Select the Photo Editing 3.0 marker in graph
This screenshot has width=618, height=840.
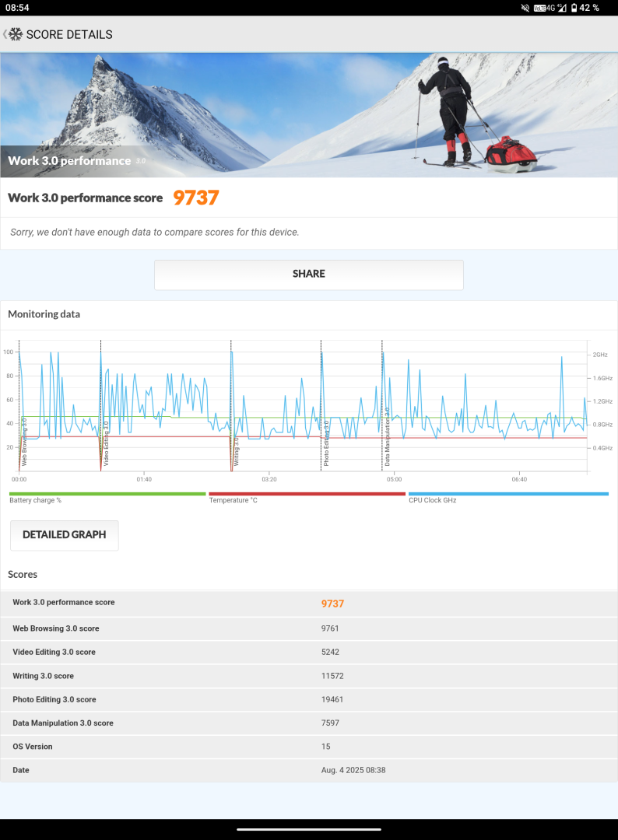[x=326, y=443]
